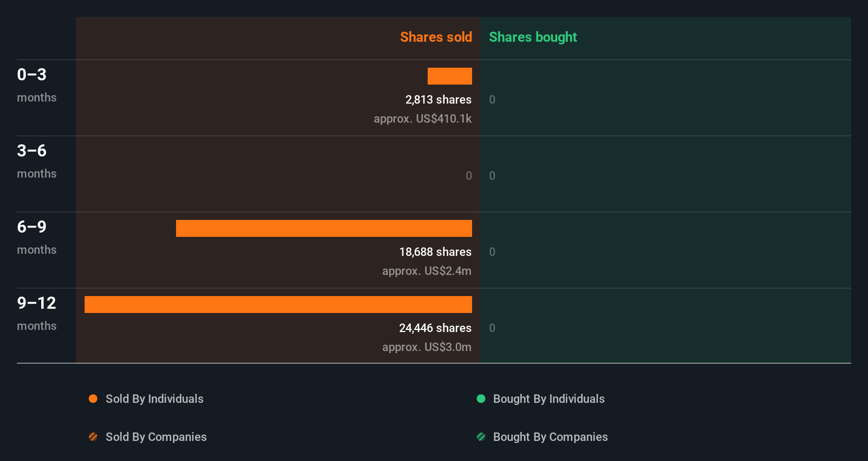Click the 0–3 months orange sold bar
This screenshot has width=868, height=461.
click(x=450, y=76)
